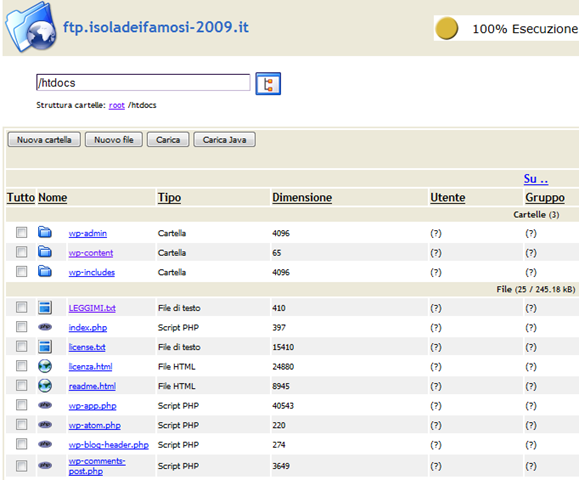Image resolution: width=579 pixels, height=480 pixels.
Task: Click the index.php PHP script icon
Action: coord(45,327)
